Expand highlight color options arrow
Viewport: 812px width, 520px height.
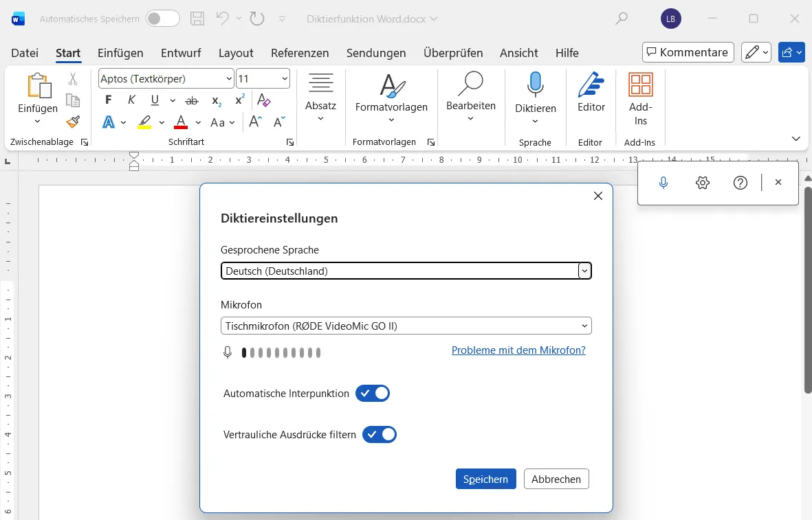(x=162, y=123)
